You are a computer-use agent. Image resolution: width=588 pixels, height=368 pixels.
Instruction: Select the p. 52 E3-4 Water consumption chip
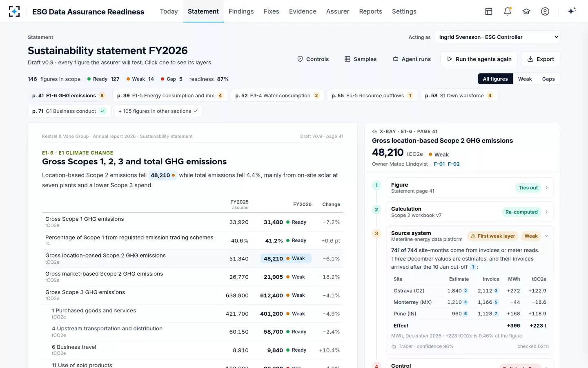pyautogui.click(x=277, y=96)
